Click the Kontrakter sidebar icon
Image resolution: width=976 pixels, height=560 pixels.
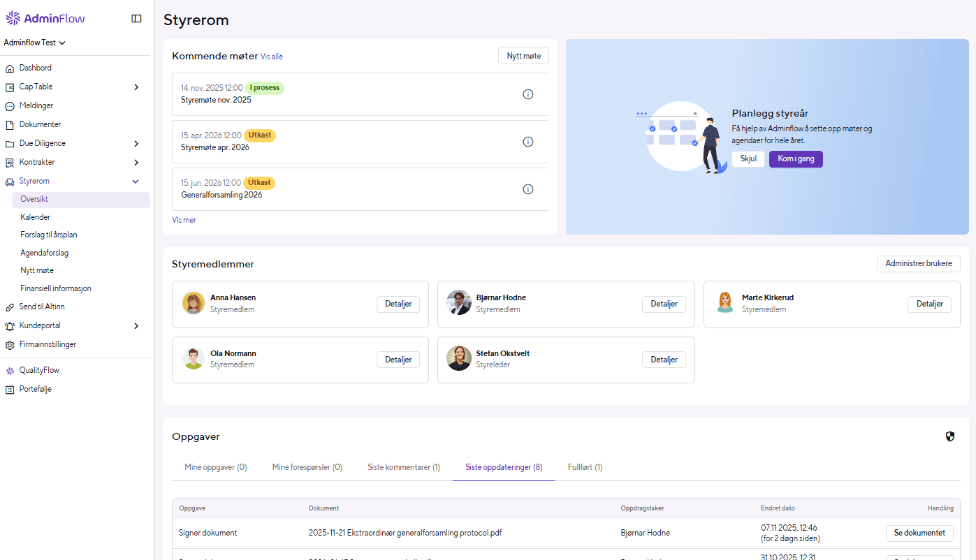tap(8, 161)
